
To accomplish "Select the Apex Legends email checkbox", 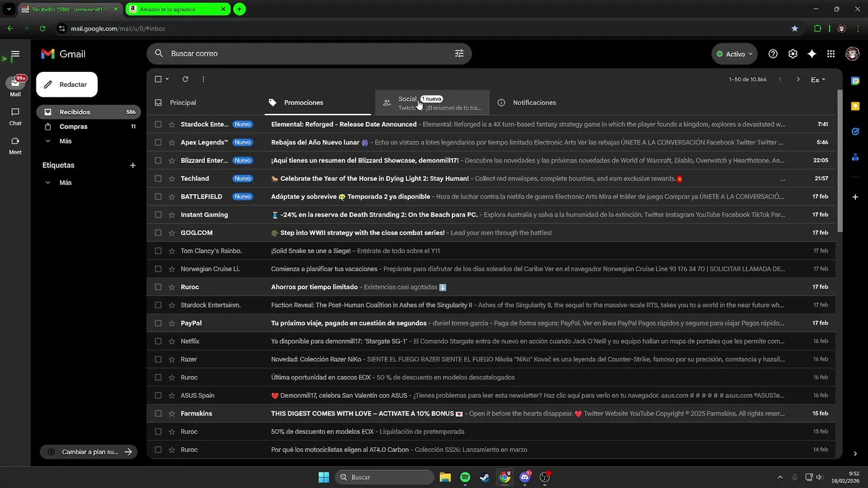I will coord(158,142).
